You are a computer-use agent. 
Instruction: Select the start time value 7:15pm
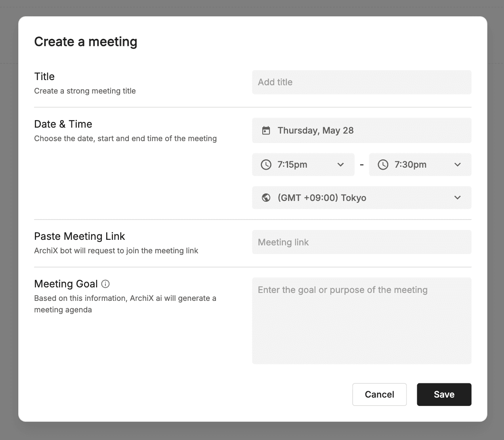click(x=292, y=165)
